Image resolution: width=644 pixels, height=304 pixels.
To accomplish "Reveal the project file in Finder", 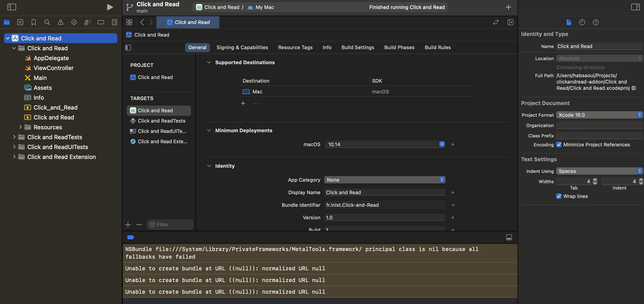I will pyautogui.click(x=633, y=88).
